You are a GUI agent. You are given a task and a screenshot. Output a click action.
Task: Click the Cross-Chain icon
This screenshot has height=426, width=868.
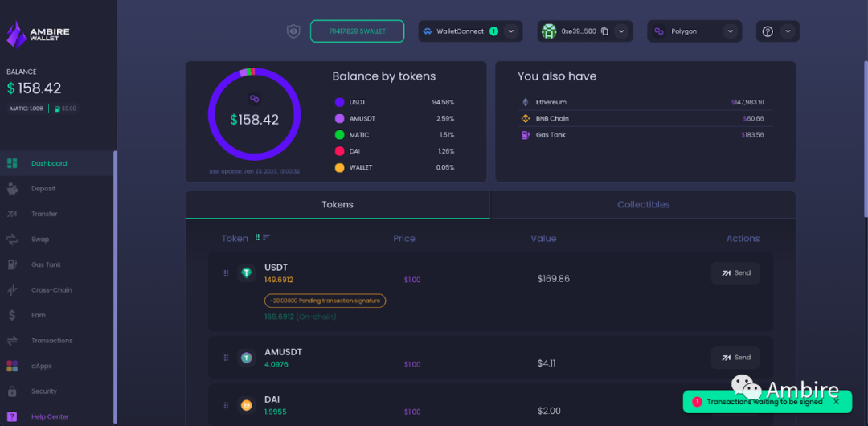coord(12,290)
